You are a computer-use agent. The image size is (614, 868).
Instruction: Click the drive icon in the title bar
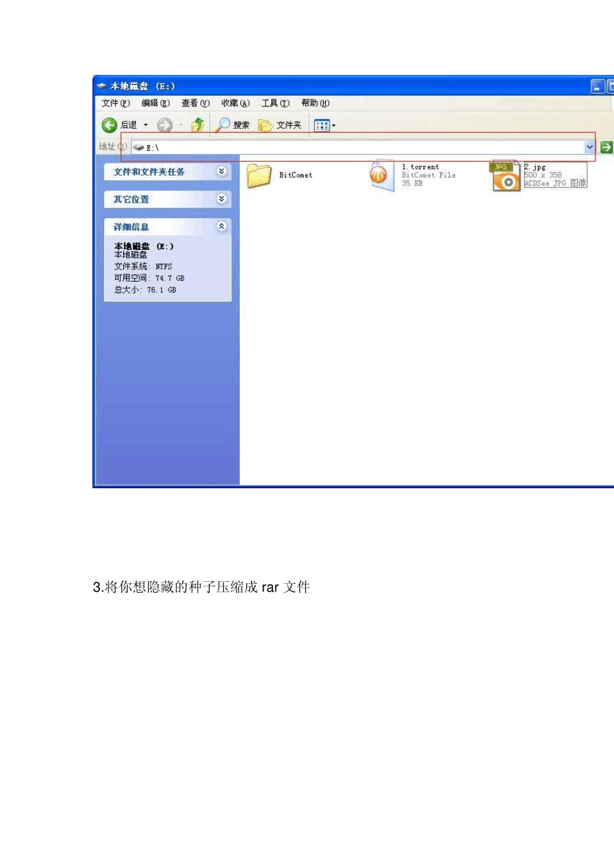click(102, 86)
